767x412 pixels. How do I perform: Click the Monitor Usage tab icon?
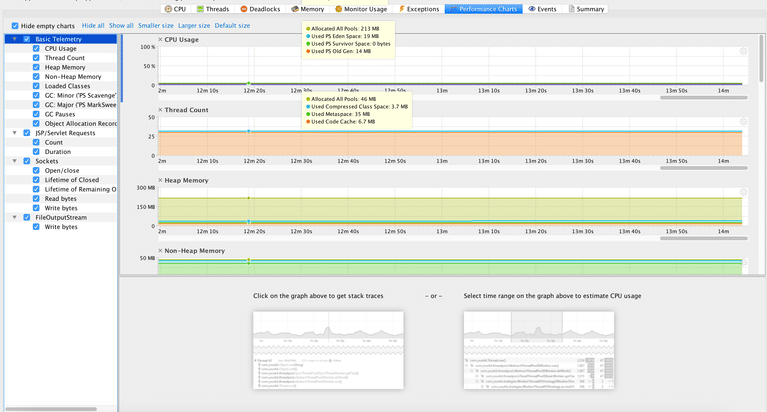point(339,8)
